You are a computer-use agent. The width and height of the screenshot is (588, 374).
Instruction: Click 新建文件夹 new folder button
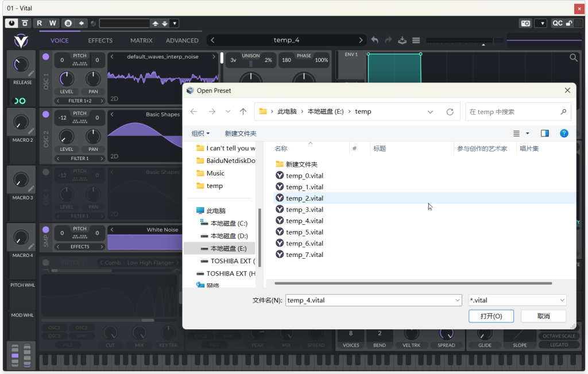point(241,134)
